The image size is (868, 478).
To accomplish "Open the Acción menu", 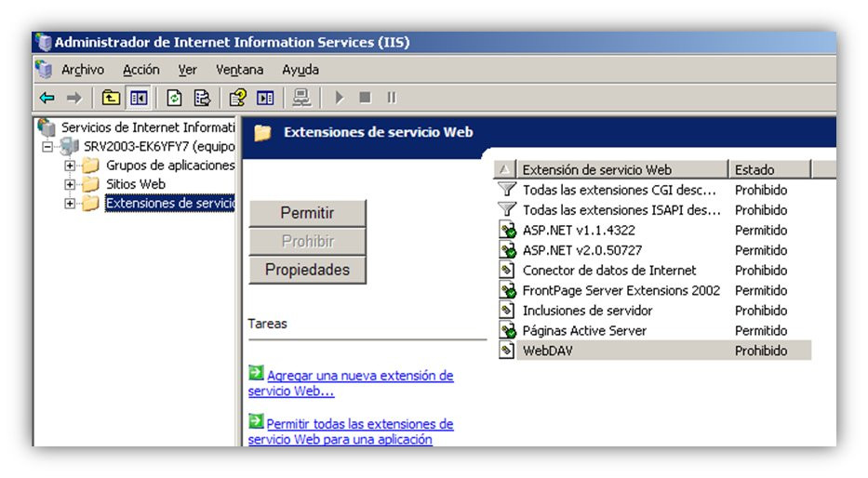I will pos(141,70).
